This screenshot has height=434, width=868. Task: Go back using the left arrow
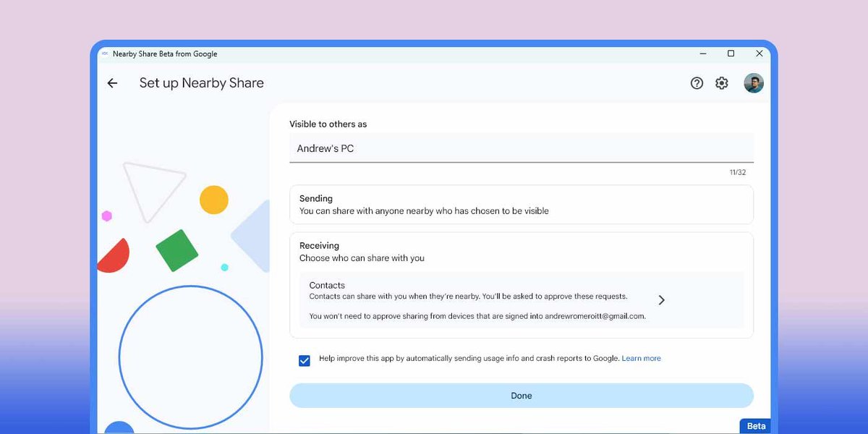point(112,83)
